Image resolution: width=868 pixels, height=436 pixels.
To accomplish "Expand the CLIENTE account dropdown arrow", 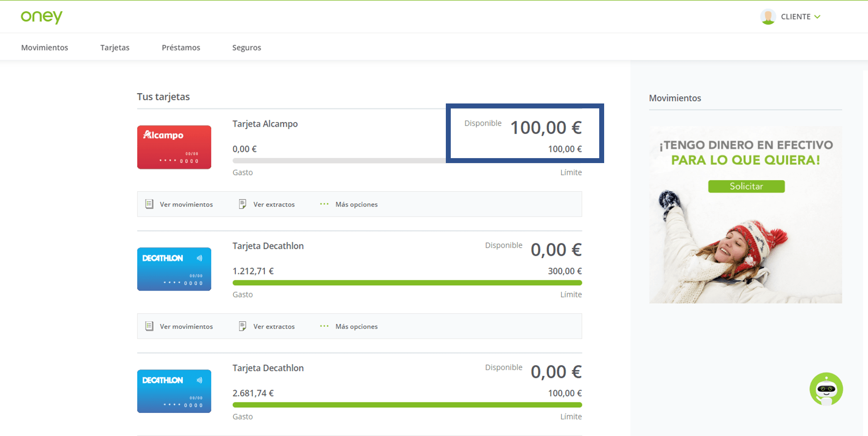I will pos(817,17).
